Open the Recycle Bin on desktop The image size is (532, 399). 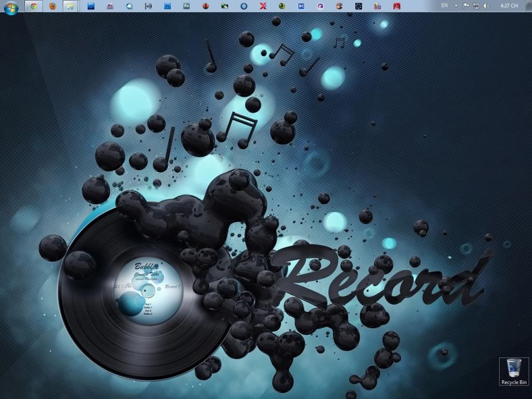click(514, 371)
